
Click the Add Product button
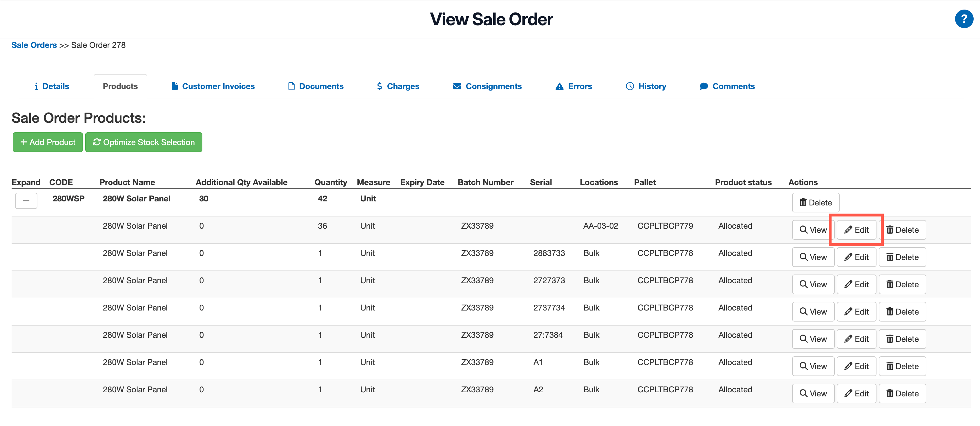tap(48, 142)
